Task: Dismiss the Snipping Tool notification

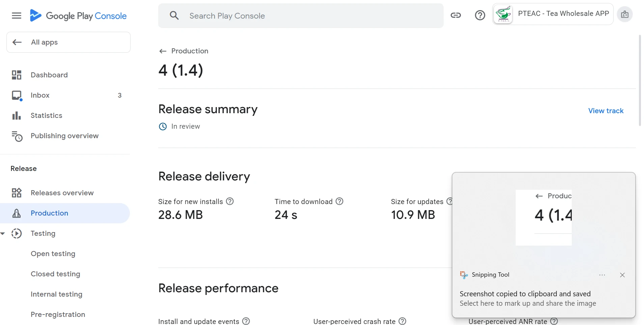Action: [622, 275]
